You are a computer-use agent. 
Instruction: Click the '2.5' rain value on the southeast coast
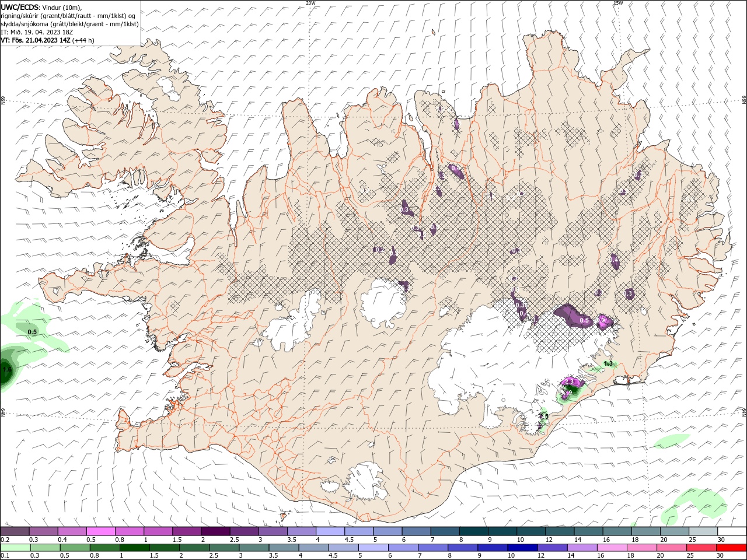(x=544, y=416)
